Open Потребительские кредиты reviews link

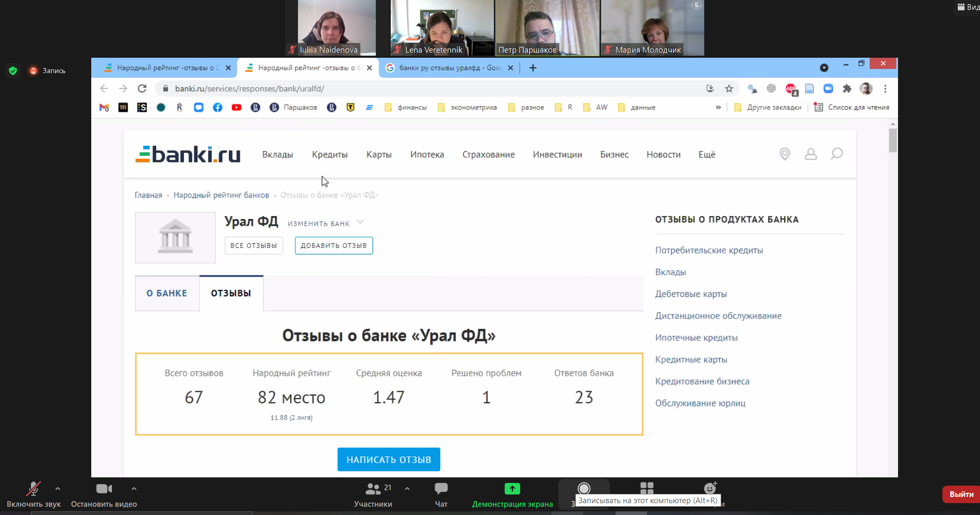click(709, 250)
